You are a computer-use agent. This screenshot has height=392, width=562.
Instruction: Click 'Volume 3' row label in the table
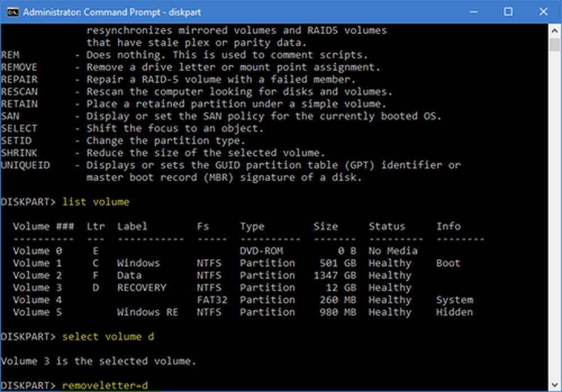click(38, 288)
